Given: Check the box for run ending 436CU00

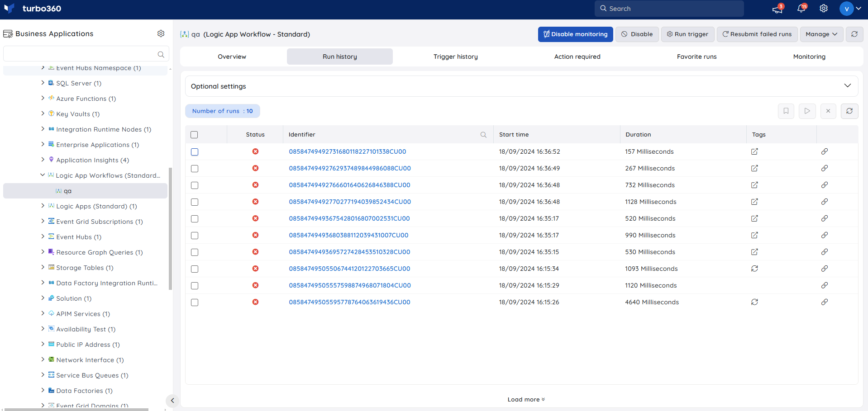Looking at the screenshot, I should pos(195,302).
